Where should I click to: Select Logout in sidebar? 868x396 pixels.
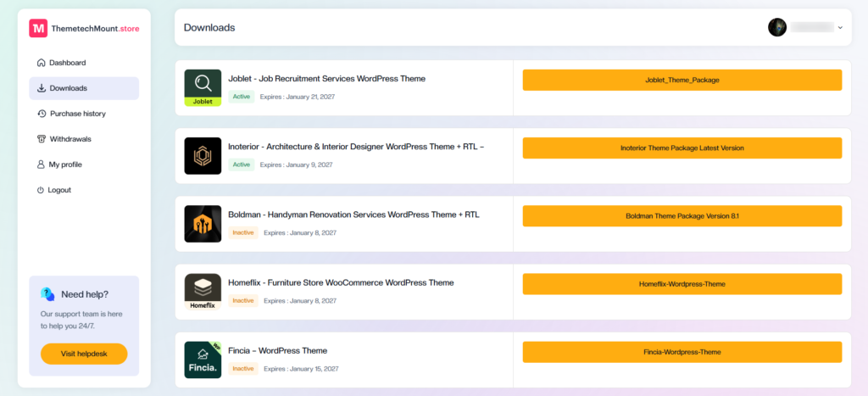pos(84,190)
